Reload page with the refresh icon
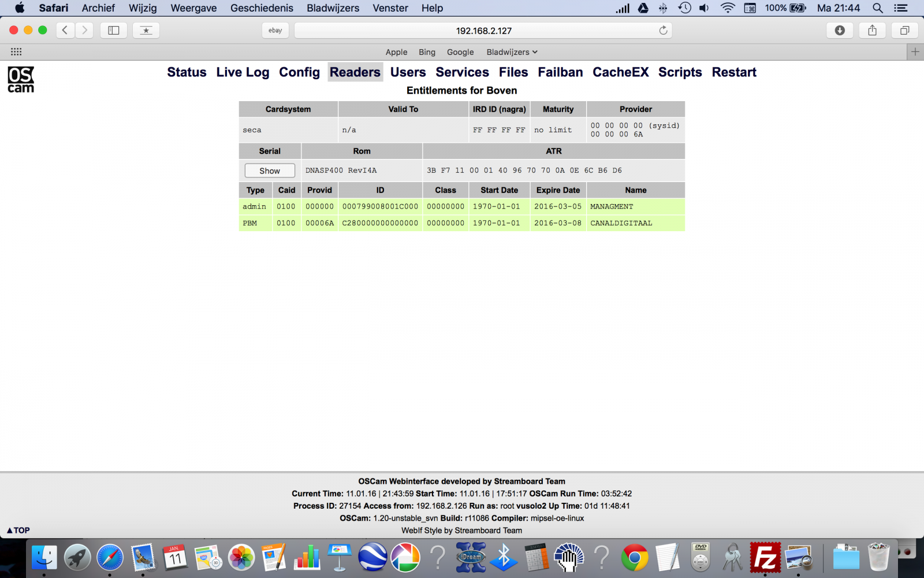This screenshot has width=924, height=578. point(663,31)
